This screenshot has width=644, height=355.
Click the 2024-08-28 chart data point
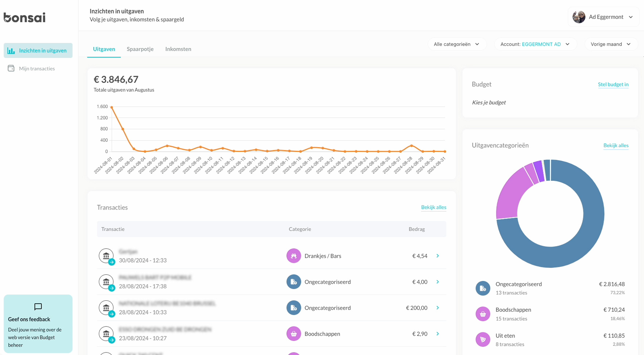pos(412,146)
